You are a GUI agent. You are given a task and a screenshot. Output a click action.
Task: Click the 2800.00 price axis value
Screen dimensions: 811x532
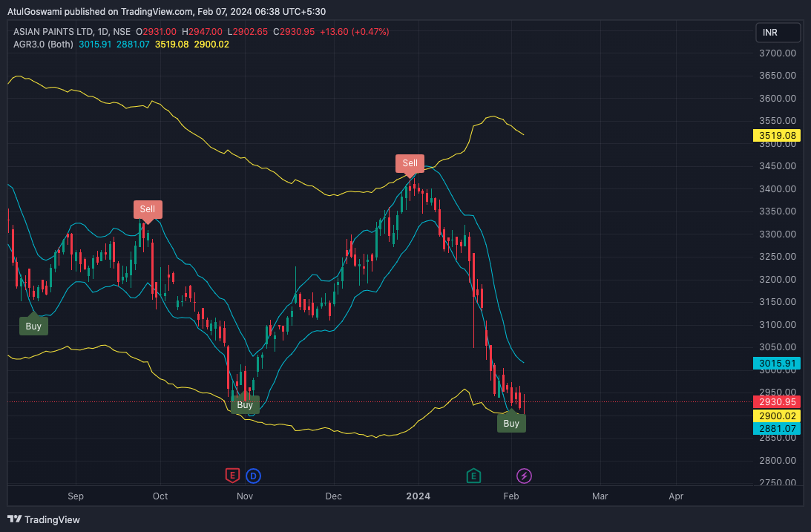tap(778, 460)
